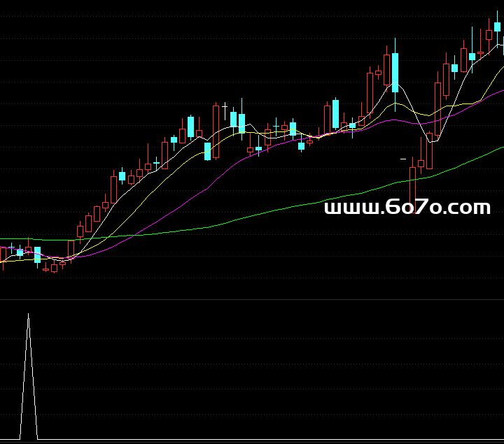Click the white baseline right of the indicator spike
The height and width of the screenshot is (444, 504).
tap(210, 440)
